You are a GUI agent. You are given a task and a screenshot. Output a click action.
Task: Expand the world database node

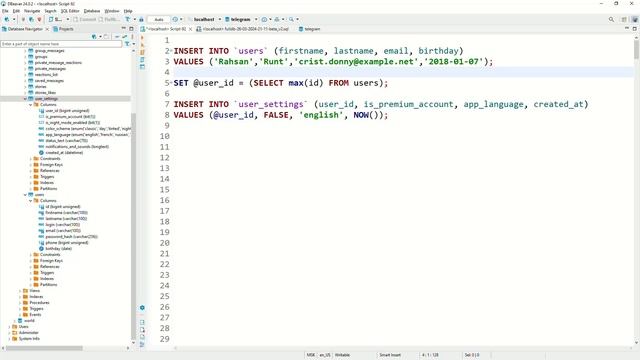point(15,321)
